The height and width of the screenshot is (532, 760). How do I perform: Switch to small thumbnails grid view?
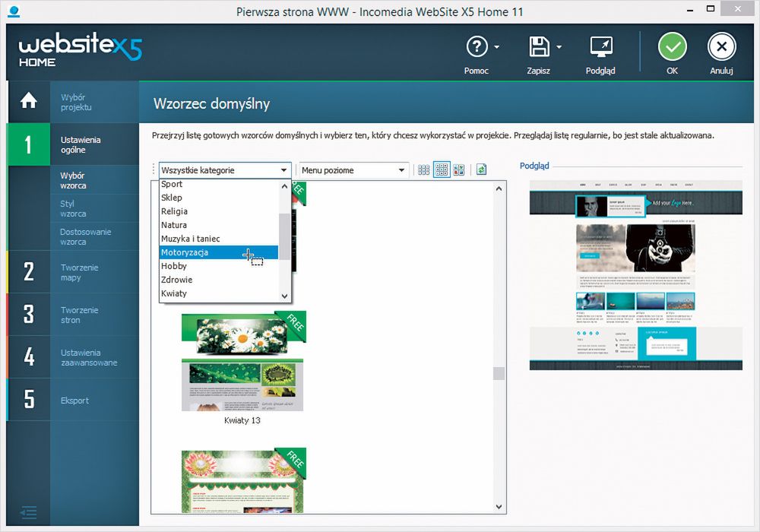point(423,169)
